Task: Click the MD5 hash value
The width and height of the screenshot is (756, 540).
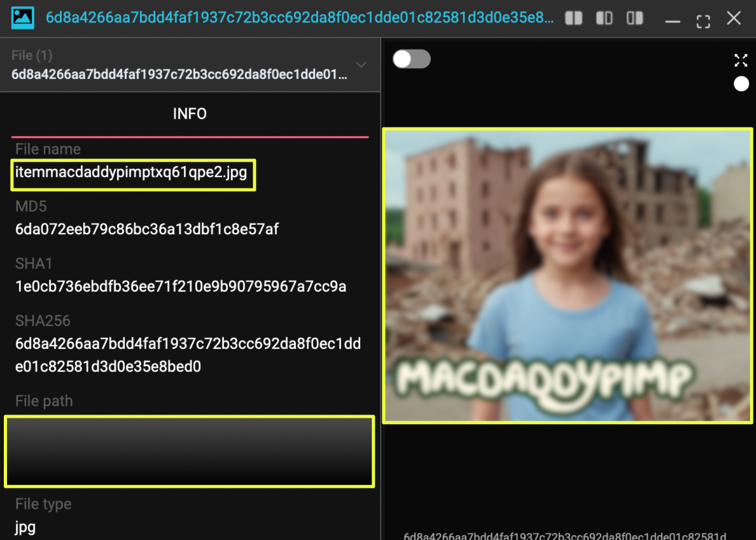Action: [x=147, y=229]
